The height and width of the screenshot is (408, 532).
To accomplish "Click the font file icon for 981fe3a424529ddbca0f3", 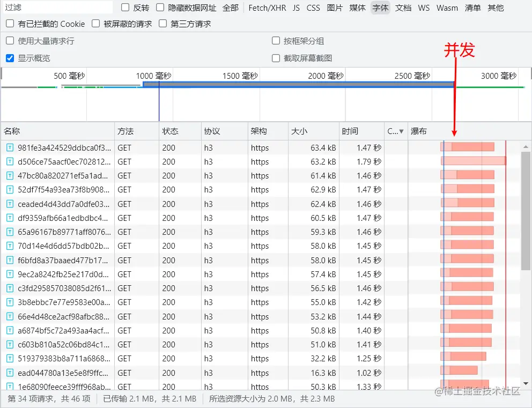I will 10,147.
